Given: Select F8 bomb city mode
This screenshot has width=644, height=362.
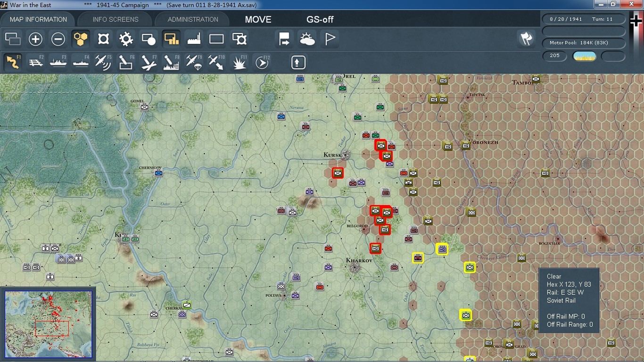Looking at the screenshot, I should pos(171,62).
